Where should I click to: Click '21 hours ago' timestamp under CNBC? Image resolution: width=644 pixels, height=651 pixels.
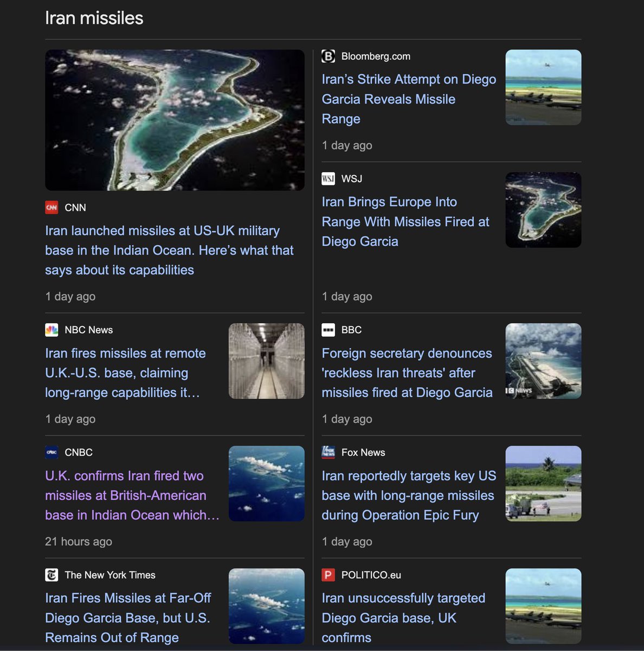79,542
